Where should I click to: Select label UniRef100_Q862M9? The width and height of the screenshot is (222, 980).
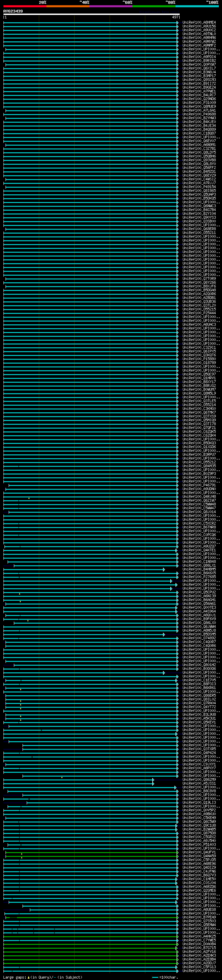pos(199,779)
